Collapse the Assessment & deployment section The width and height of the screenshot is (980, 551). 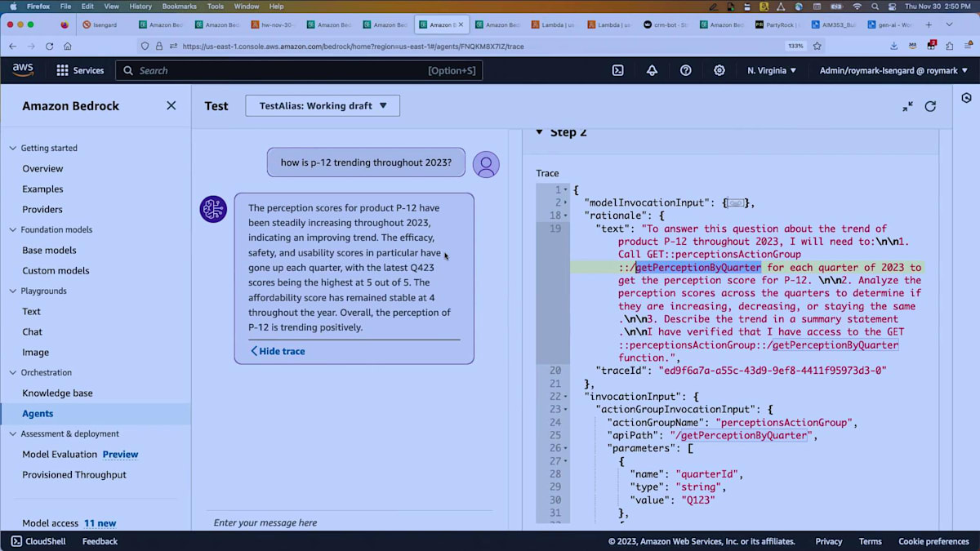12,434
